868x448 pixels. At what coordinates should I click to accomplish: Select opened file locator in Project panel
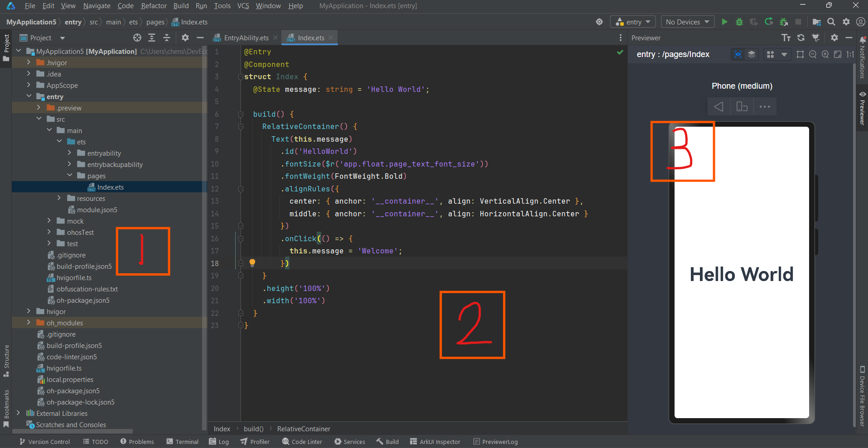pos(137,38)
